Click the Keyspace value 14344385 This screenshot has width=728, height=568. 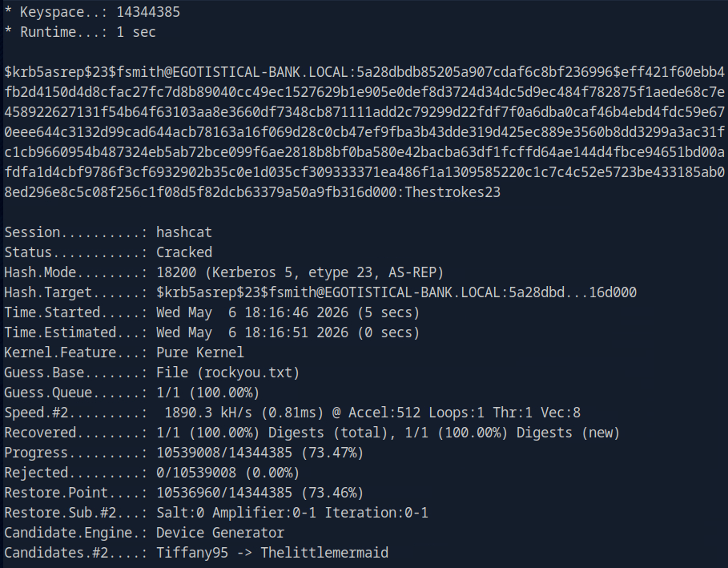148,12
